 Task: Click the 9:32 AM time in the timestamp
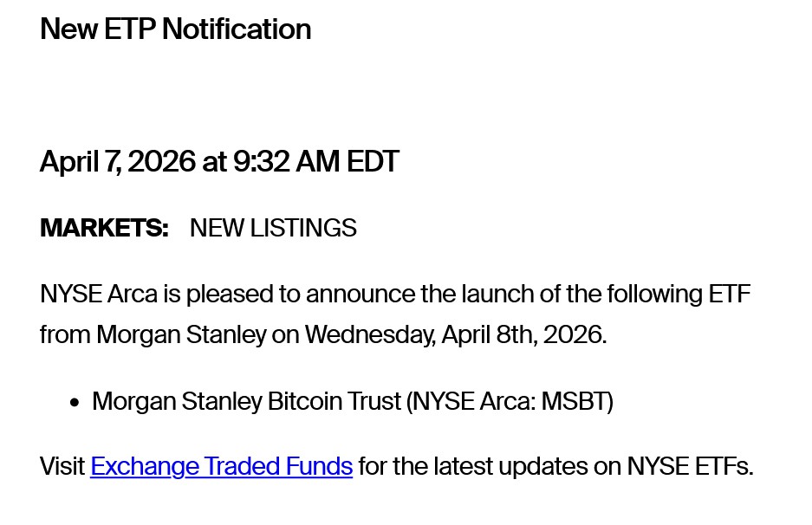coord(286,162)
